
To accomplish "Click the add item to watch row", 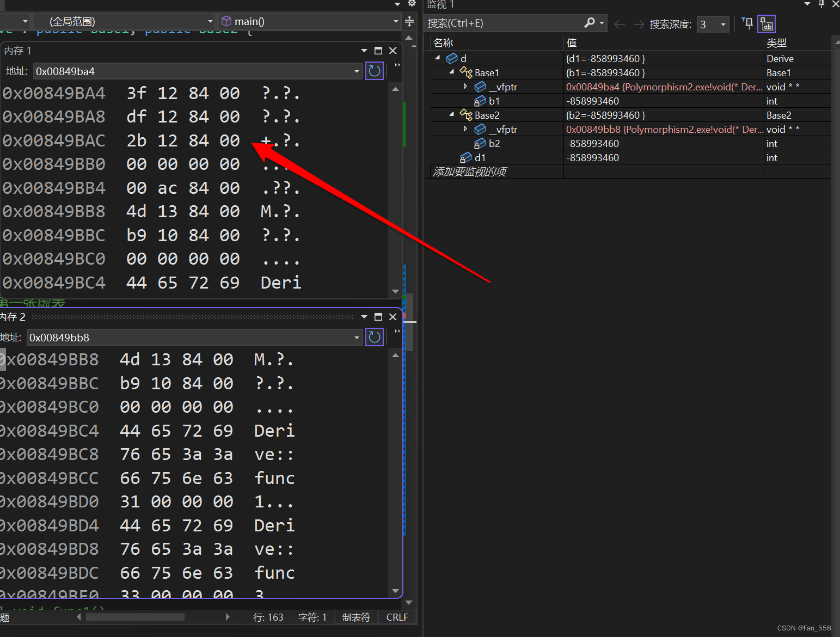I will [x=631, y=171].
